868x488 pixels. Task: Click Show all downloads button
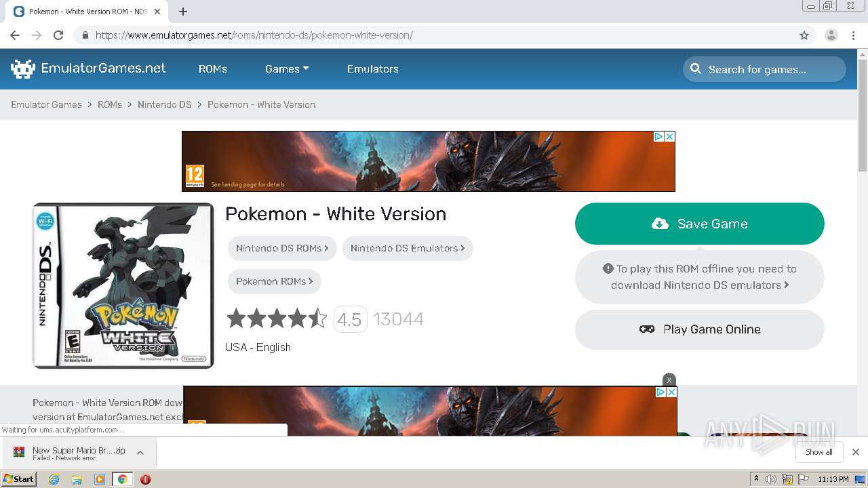click(x=819, y=452)
